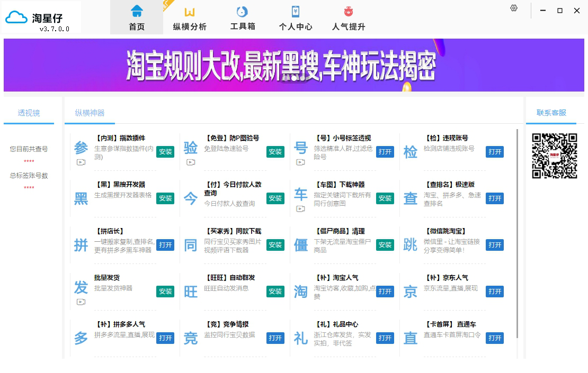Install 【车图】下载神器
Image resolution: width=588 pixels, height=373 pixels.
(x=385, y=198)
